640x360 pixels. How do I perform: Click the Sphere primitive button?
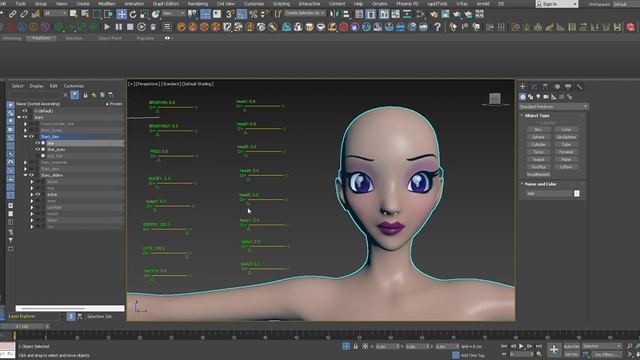click(x=538, y=137)
